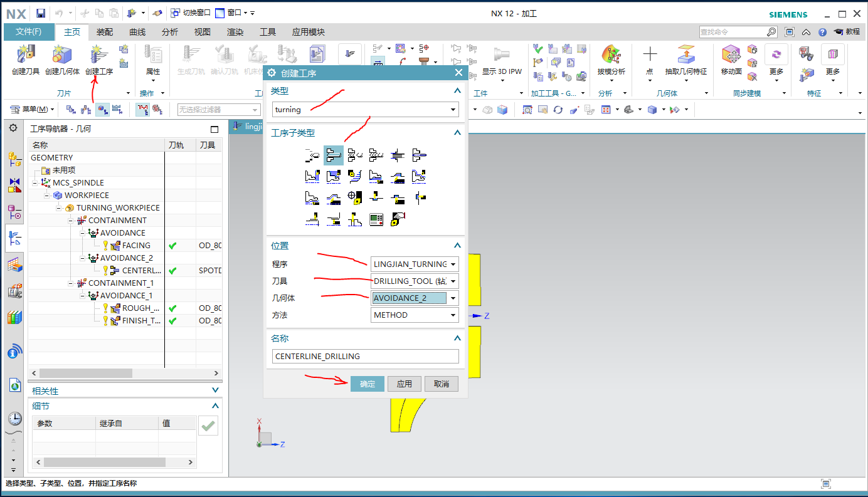The width and height of the screenshot is (868, 497).
Task: Click the 确定 button in the dialog
Action: 368,384
